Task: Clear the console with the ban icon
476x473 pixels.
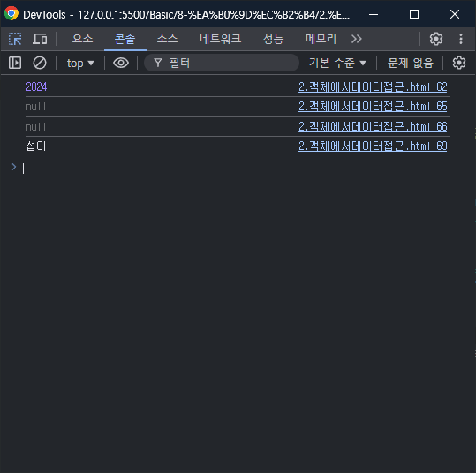Action: coord(40,63)
